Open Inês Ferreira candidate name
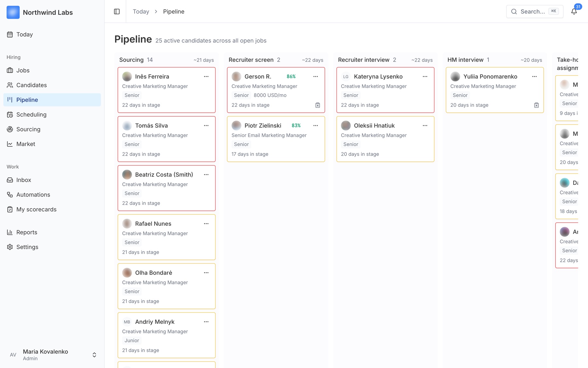 click(152, 77)
